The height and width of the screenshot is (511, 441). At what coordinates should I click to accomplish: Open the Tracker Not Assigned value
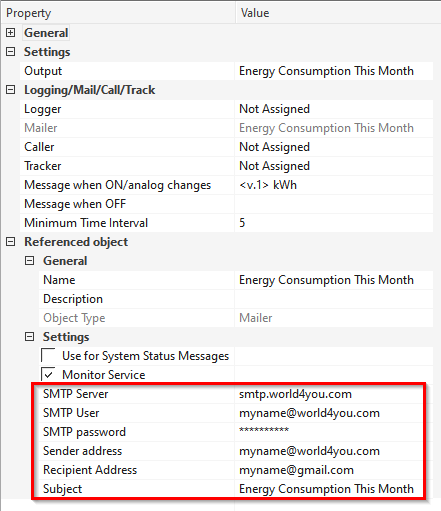pyautogui.click(x=334, y=166)
